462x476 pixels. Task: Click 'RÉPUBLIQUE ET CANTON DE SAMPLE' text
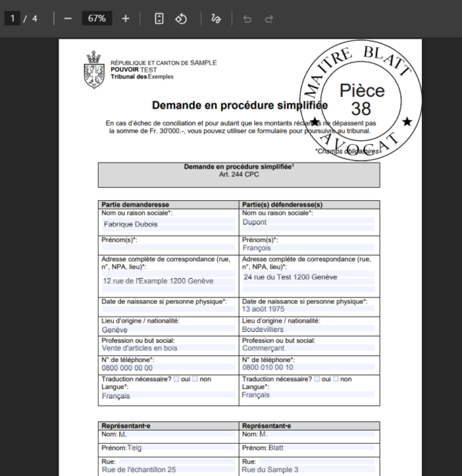(x=163, y=63)
